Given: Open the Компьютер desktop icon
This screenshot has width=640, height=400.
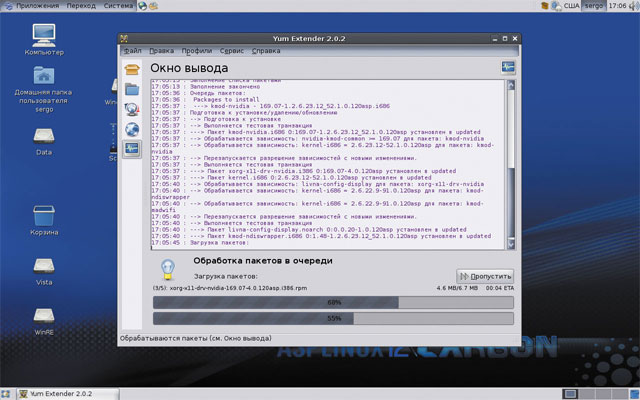Looking at the screenshot, I should [x=44, y=40].
